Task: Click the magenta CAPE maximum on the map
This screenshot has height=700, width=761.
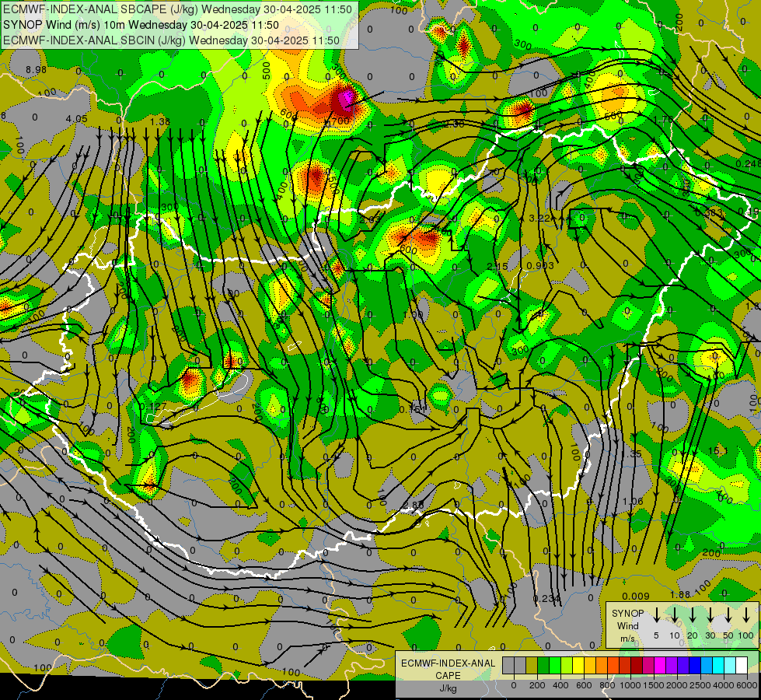Action: (346, 99)
